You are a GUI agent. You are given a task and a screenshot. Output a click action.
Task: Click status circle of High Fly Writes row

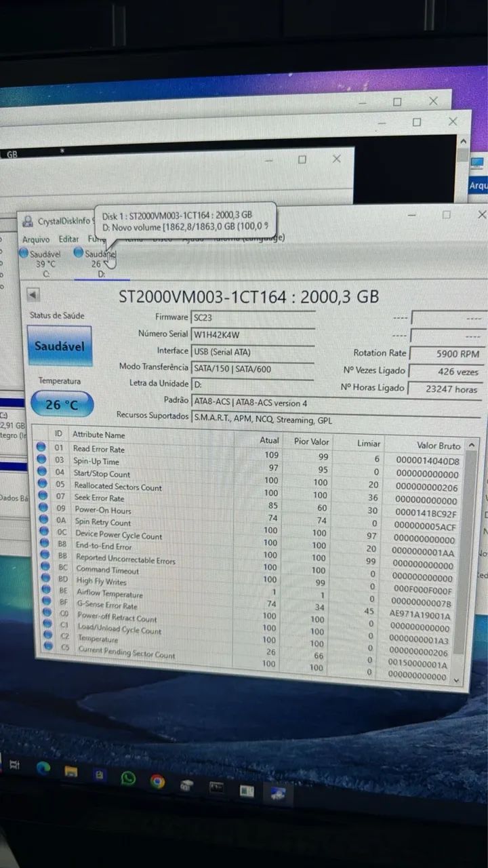tap(45, 578)
